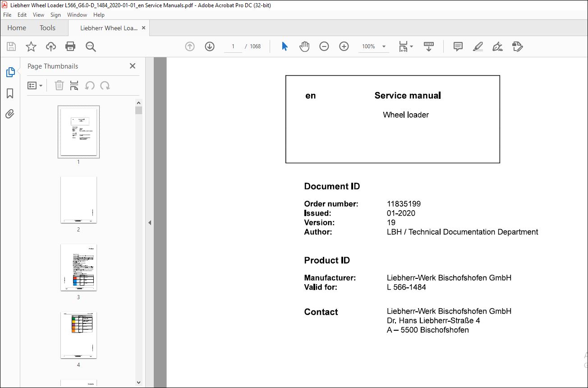Open the Help menu
Screen dimensions: 588x388
coord(99,15)
